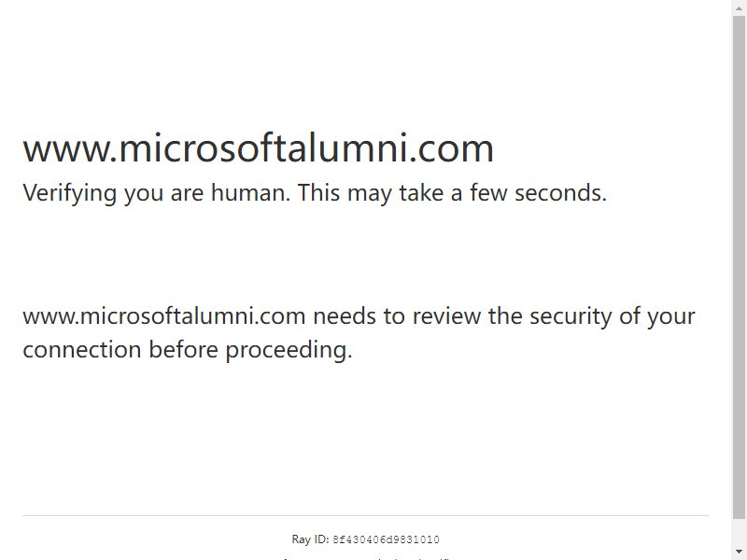Click the word 'proceeding.' in the paragraph
747x560 pixels.
289,351
